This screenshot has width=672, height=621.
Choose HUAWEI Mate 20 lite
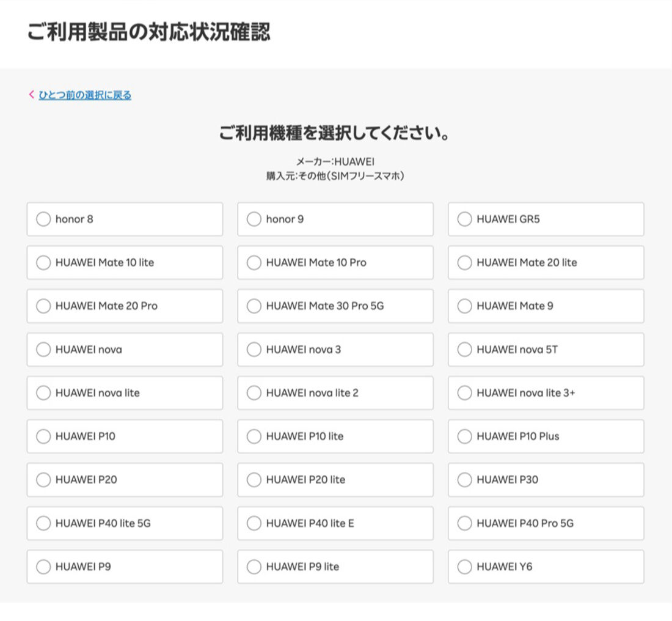[546, 262]
